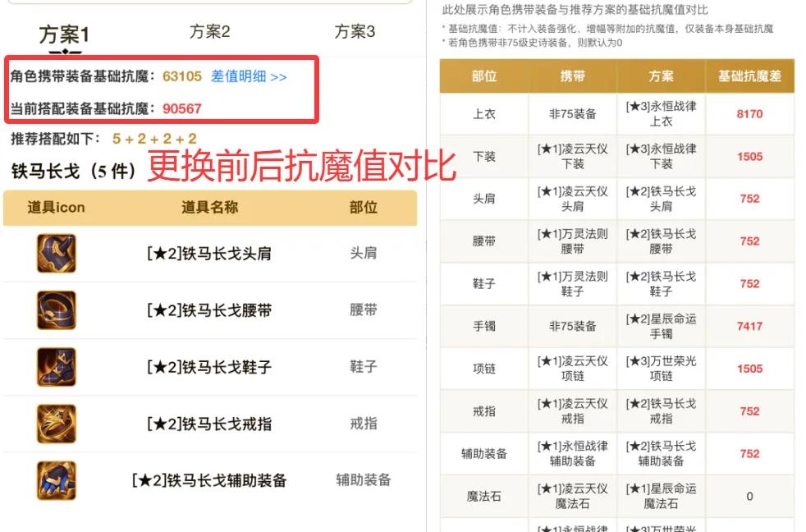The height and width of the screenshot is (532, 806).
Task: Click the 7417 value in 手镯 row
Action: 749,326
